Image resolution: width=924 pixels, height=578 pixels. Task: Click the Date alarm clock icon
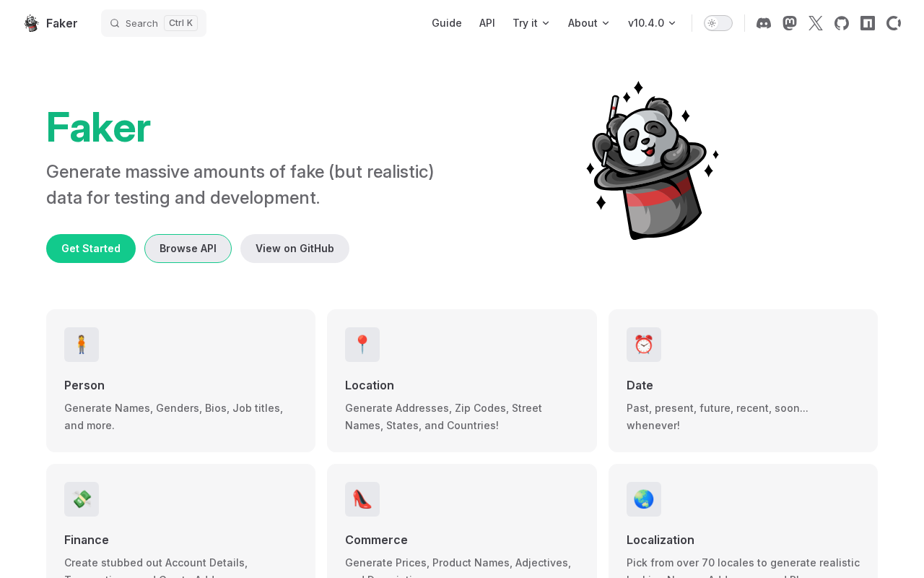point(643,345)
